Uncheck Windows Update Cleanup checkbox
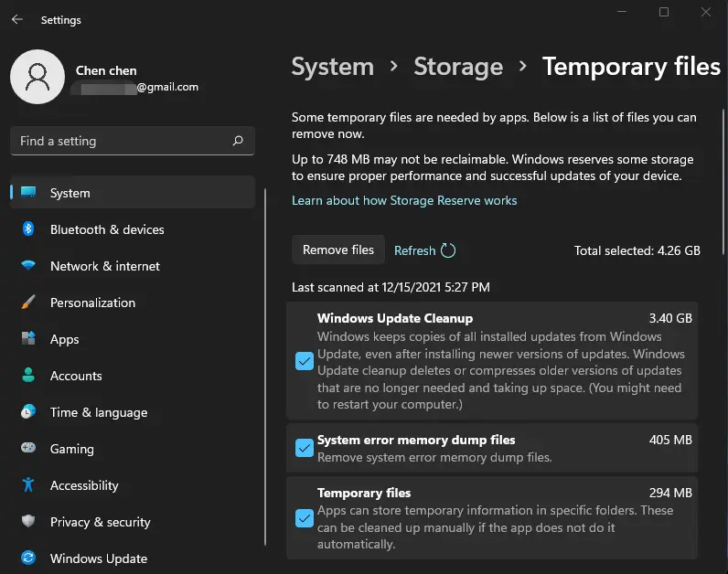The image size is (728, 574). click(x=305, y=361)
